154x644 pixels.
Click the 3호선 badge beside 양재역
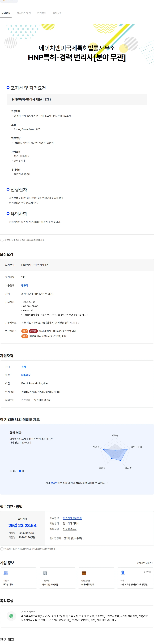(x=25, y=331)
